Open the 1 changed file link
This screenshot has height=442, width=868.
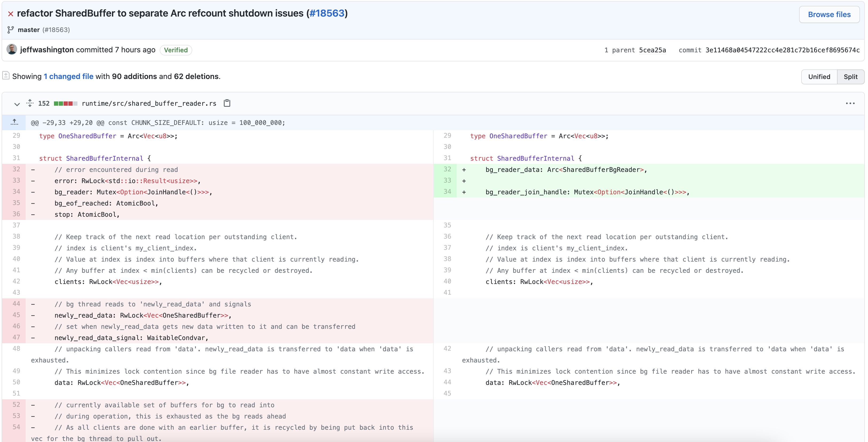[x=68, y=76]
